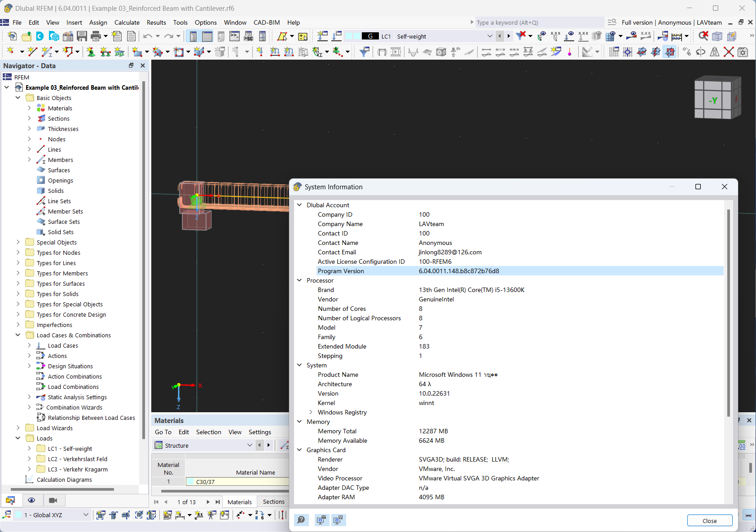Collapse the Dlubal Account section
The width and height of the screenshot is (756, 532).
click(299, 205)
